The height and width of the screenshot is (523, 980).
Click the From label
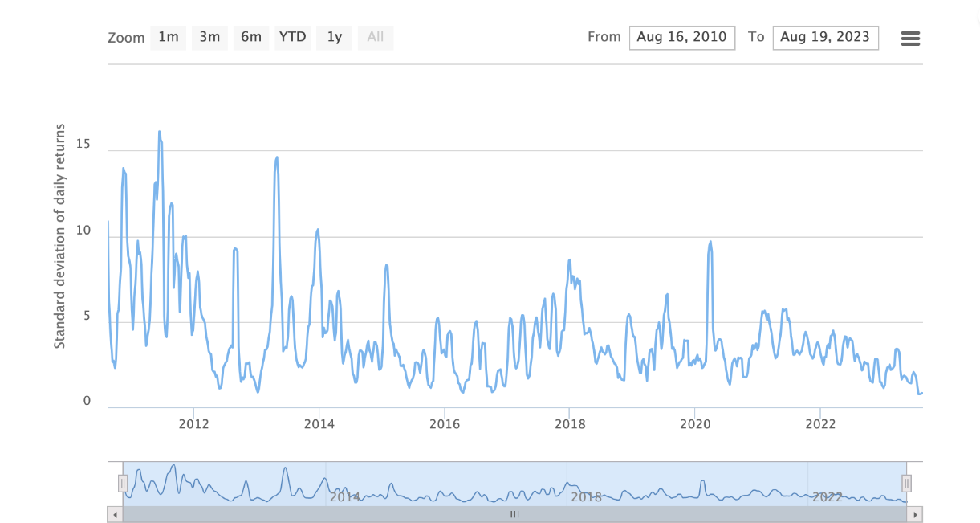tap(604, 37)
